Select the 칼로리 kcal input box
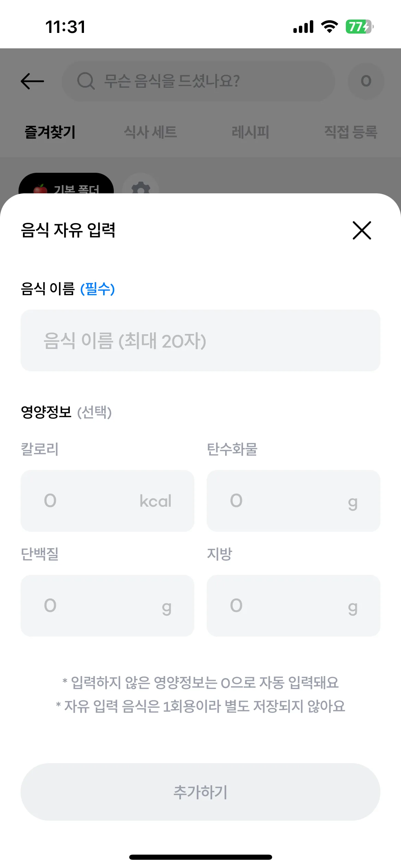401x868 pixels. [x=107, y=501]
